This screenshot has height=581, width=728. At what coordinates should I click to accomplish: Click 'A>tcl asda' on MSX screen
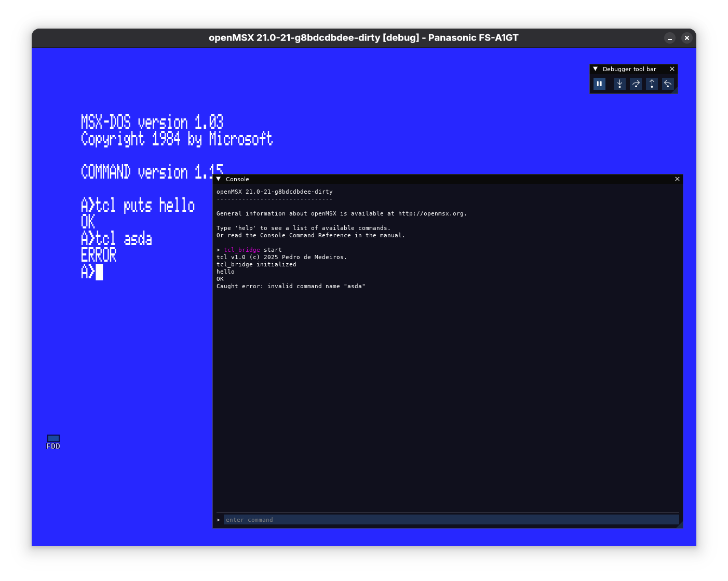[117, 238]
